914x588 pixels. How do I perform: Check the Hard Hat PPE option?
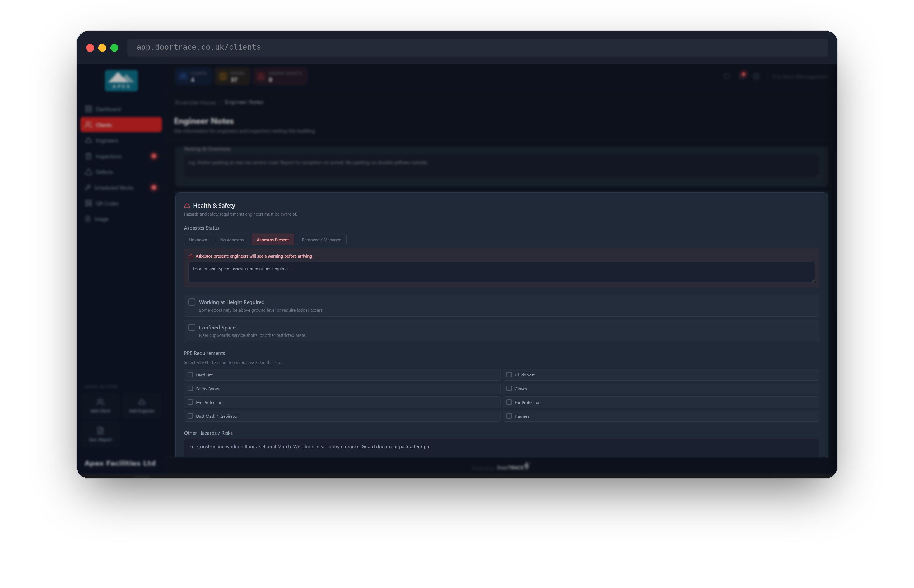pyautogui.click(x=190, y=375)
